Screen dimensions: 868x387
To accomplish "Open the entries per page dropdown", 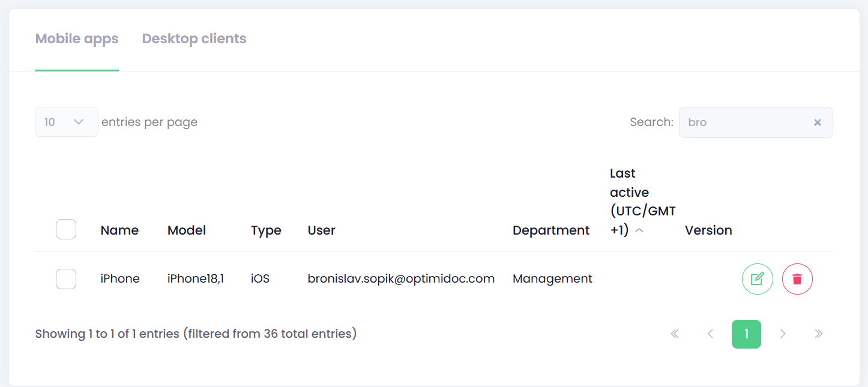I will 66,122.
